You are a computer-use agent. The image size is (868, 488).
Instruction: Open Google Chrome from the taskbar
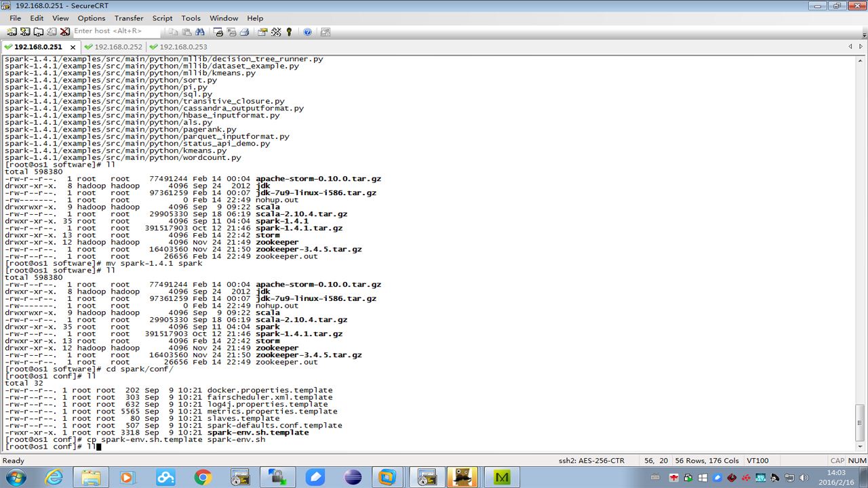click(x=202, y=477)
